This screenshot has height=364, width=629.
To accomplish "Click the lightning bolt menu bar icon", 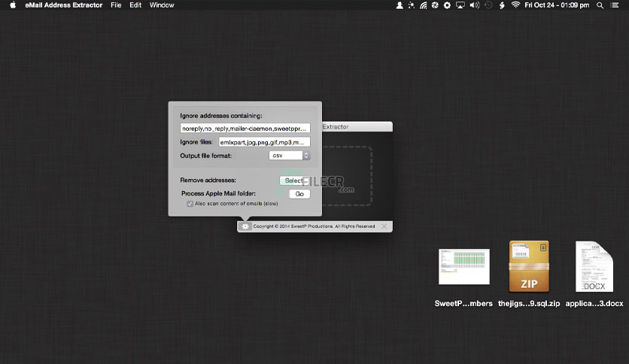I will [502, 5].
